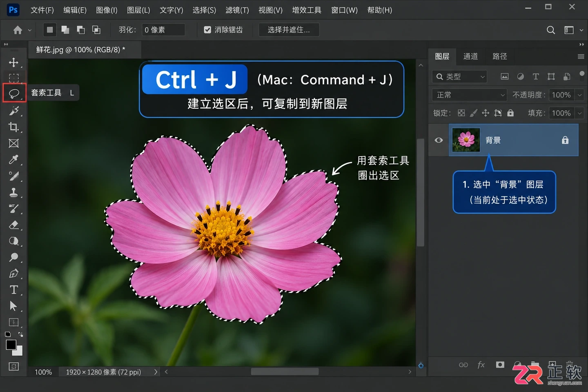
Task: Filter layers by pixel image icon
Action: (x=505, y=76)
